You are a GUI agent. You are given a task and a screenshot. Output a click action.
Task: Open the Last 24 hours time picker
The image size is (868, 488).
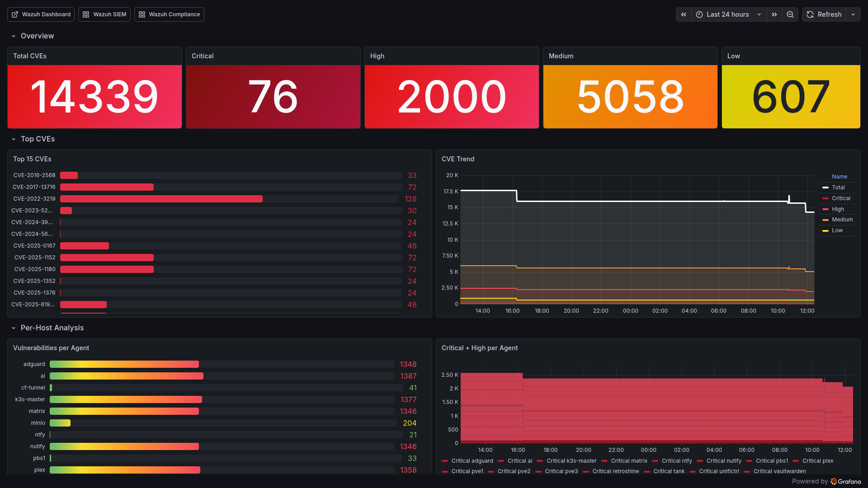tap(728, 14)
